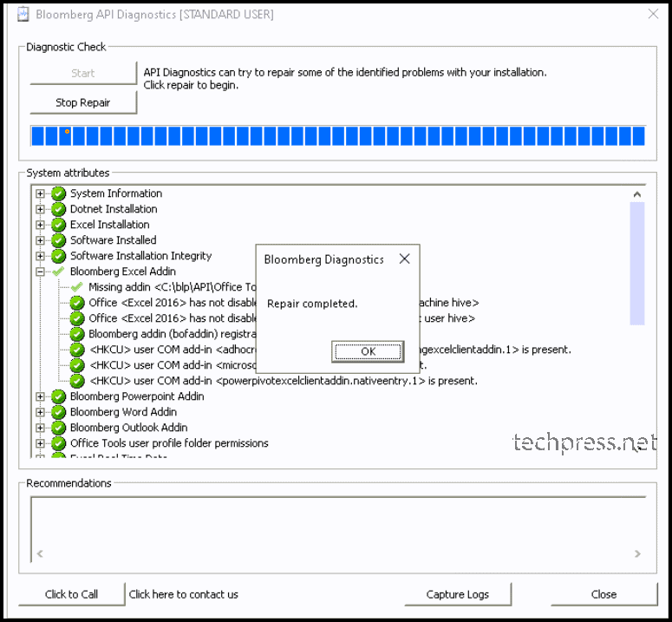
Task: Click the System attributes scroll-up arrow
Action: pos(637,194)
